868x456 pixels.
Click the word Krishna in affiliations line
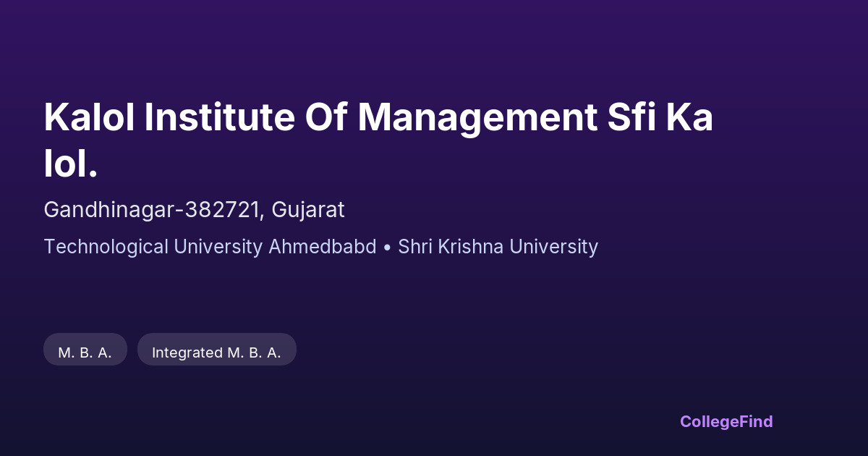(470, 247)
